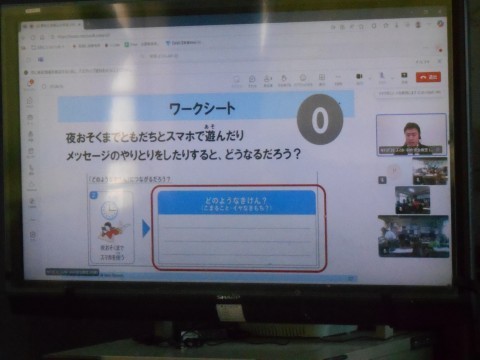Open microphone options dropdown arrow
The height and width of the screenshot is (360, 480).
[x=392, y=79]
